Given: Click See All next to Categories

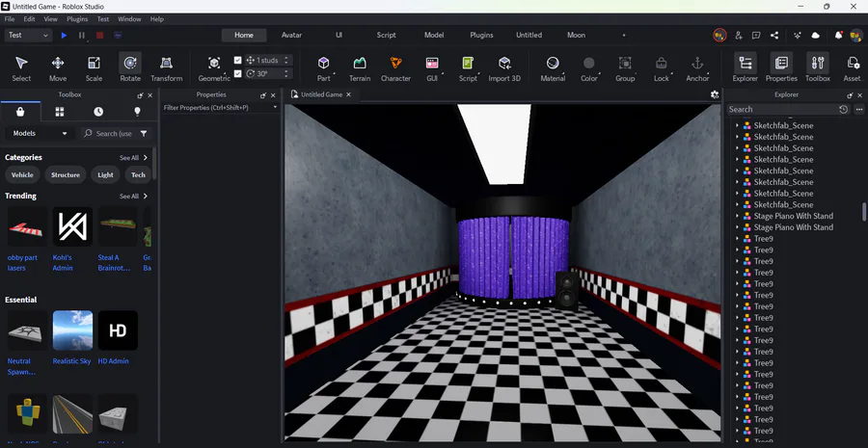Looking at the screenshot, I should click(133, 158).
